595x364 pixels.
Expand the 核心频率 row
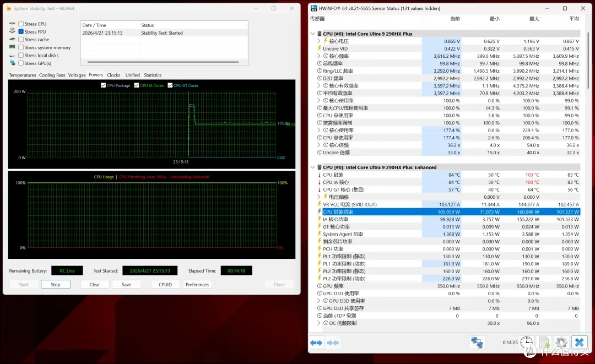click(x=319, y=56)
